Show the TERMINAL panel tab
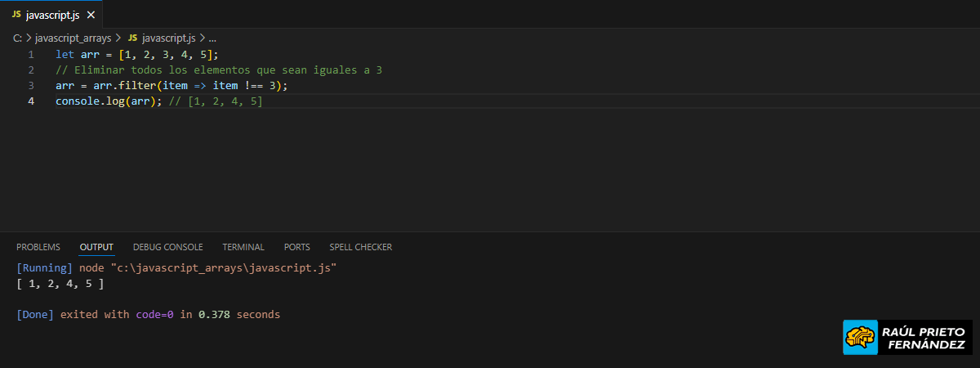The width and height of the screenshot is (980, 368). (x=243, y=247)
